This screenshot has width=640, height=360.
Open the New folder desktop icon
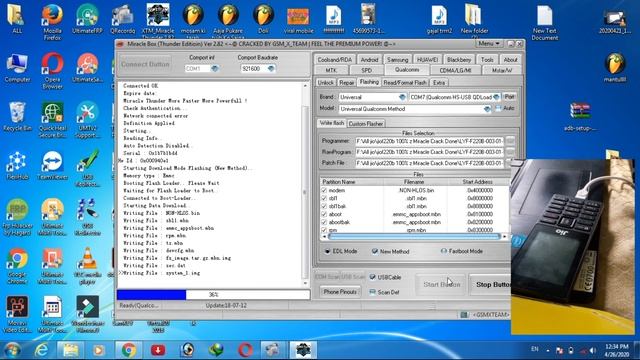point(474,20)
